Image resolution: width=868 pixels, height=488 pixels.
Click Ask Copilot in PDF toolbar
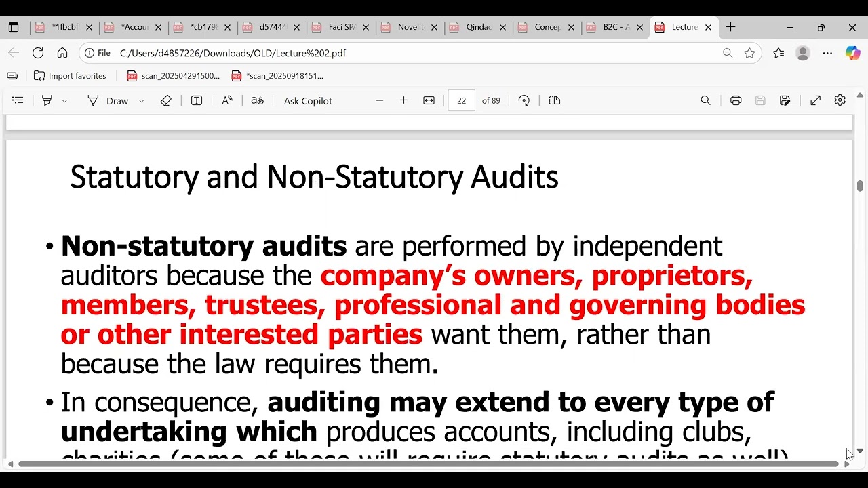coord(308,101)
